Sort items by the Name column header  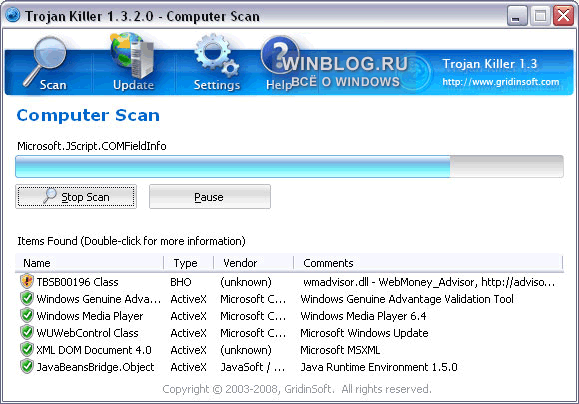tap(89, 263)
